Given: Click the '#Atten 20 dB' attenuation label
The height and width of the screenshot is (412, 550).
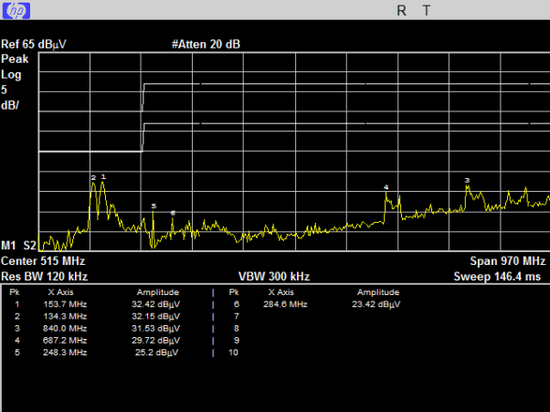Looking at the screenshot, I should point(206,45).
